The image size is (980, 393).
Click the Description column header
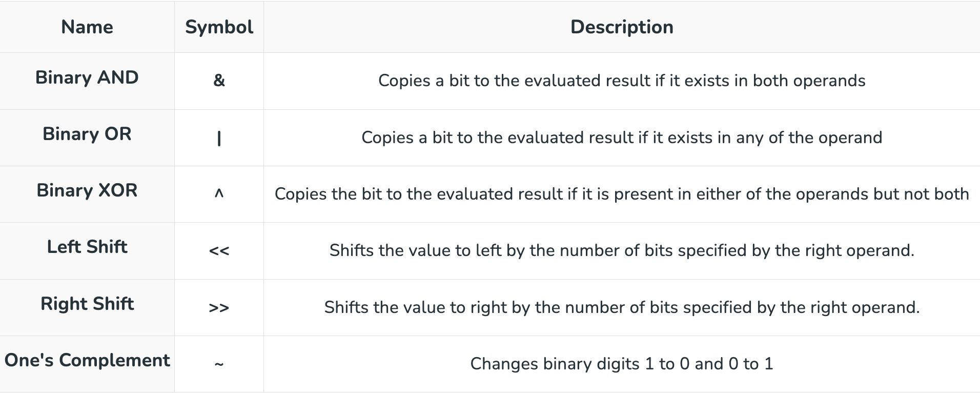point(621,27)
